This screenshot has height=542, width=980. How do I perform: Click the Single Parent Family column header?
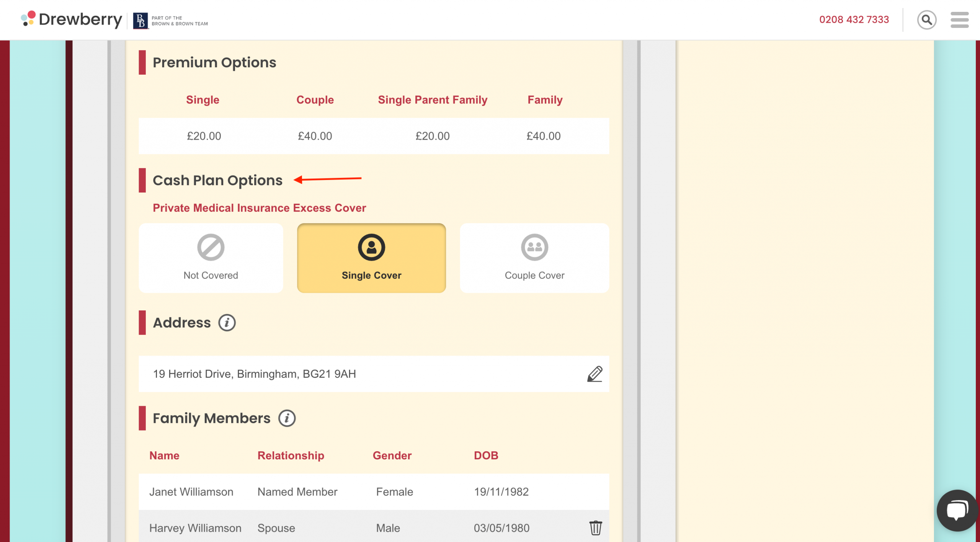tap(433, 100)
